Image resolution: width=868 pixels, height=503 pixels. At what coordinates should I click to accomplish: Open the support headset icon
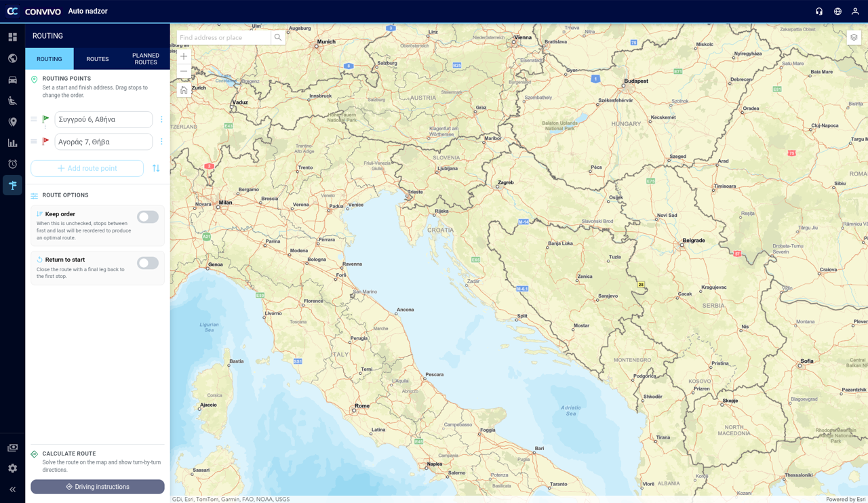(x=819, y=12)
